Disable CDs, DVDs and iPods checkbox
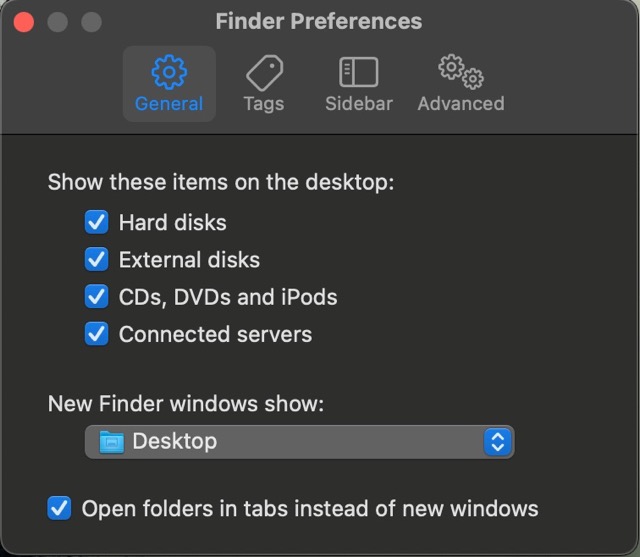Image resolution: width=640 pixels, height=557 pixels. tap(97, 297)
